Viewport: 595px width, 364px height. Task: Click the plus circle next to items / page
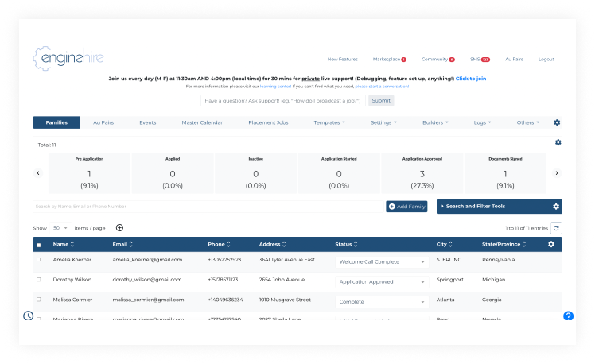119,228
